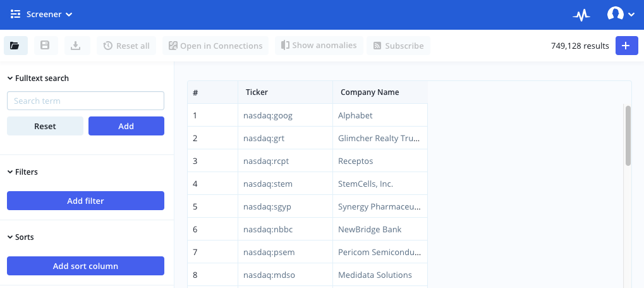Select the Synergy Pharmaceuticals cell

380,206
